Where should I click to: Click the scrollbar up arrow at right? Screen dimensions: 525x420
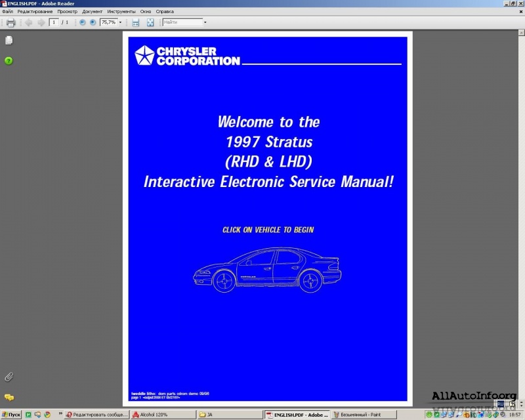click(x=521, y=33)
